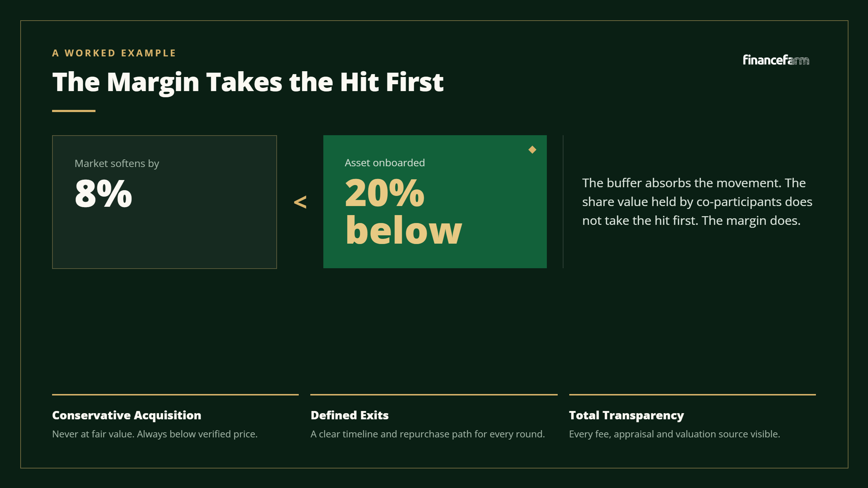Click the 'A WORKED EXAMPLE' label

click(x=114, y=53)
